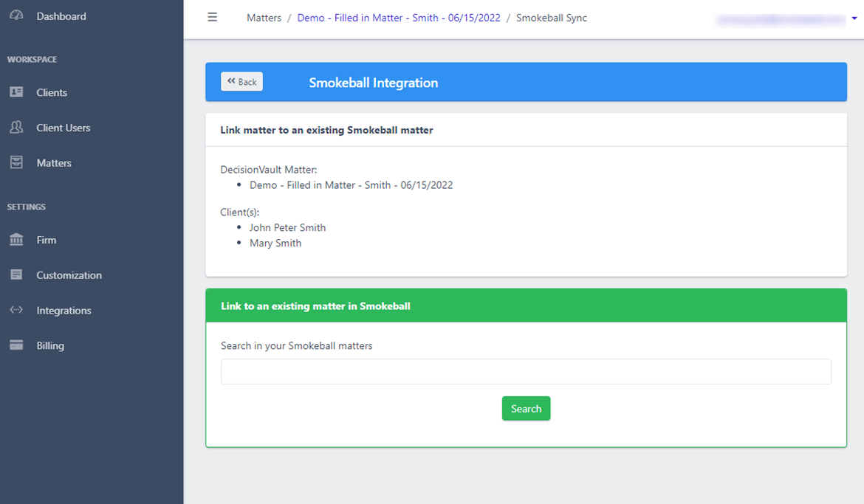Screen dimensions: 864x504
Task: Click the Client Users people icon
Action: click(x=16, y=127)
